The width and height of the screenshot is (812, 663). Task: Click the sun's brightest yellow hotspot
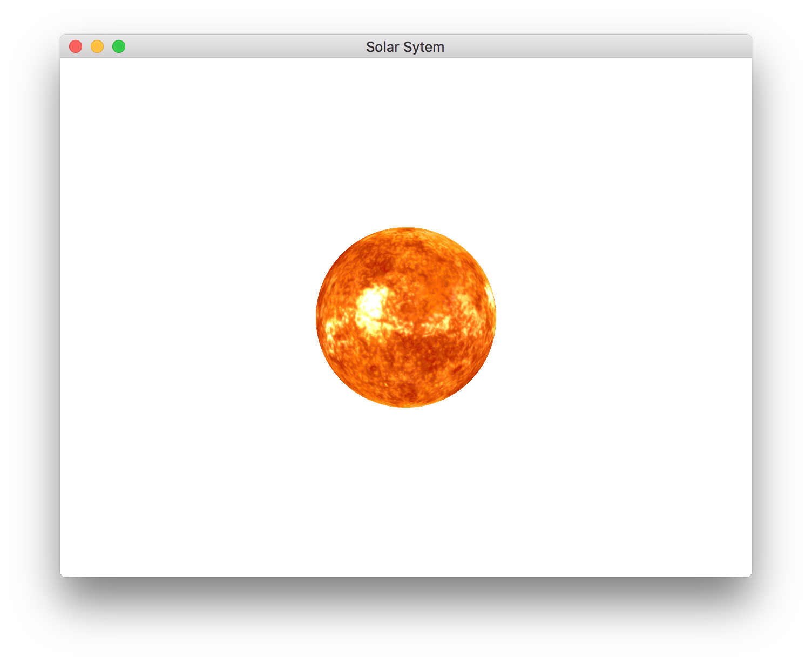coord(373,302)
